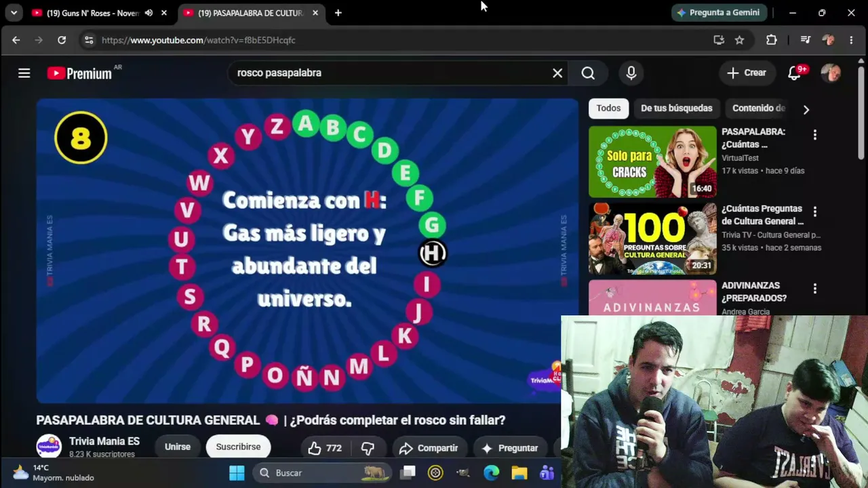Open the Chrome three-dot menu
This screenshot has width=868, height=488.
(x=851, y=40)
